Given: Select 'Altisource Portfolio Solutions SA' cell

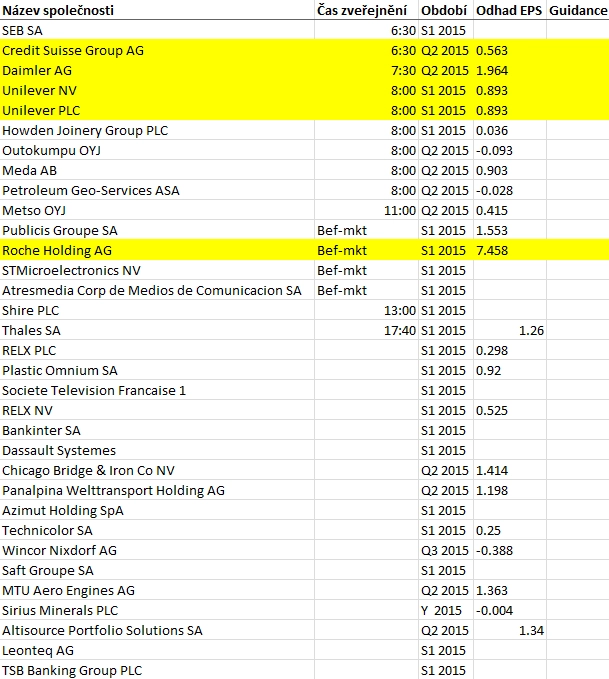Looking at the screenshot, I should pyautogui.click(x=157, y=630).
